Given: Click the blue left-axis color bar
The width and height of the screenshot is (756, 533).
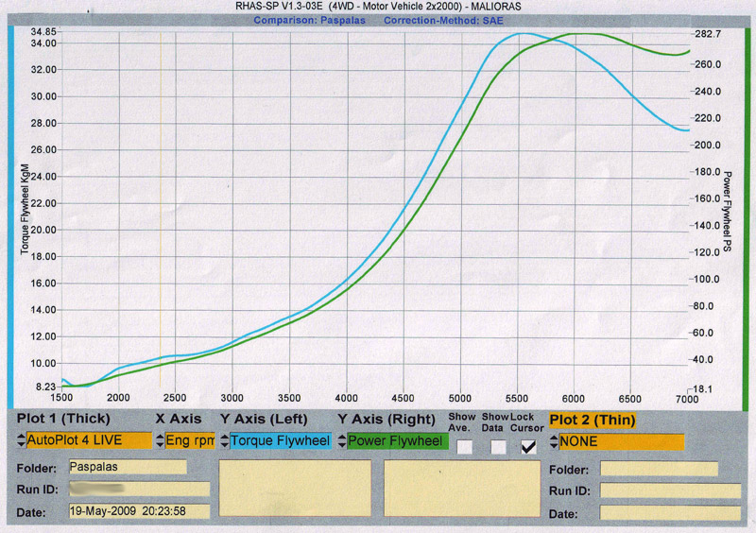Looking at the screenshot, I should (x=10, y=217).
